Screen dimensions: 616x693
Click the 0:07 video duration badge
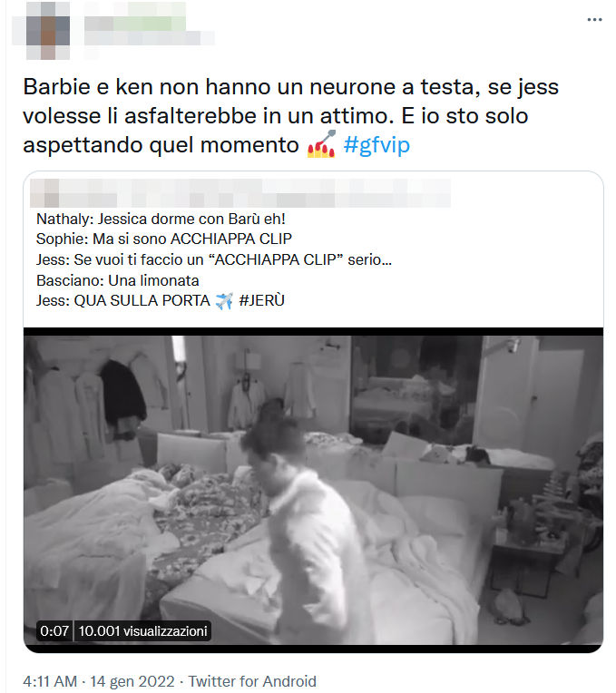coord(54,630)
